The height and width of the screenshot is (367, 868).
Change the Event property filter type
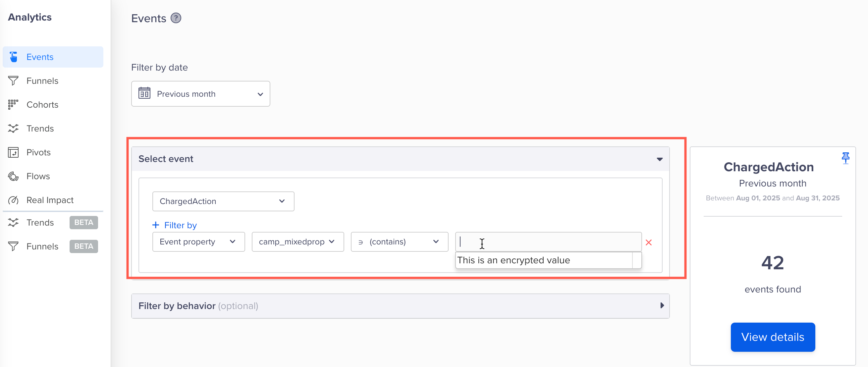pos(198,242)
